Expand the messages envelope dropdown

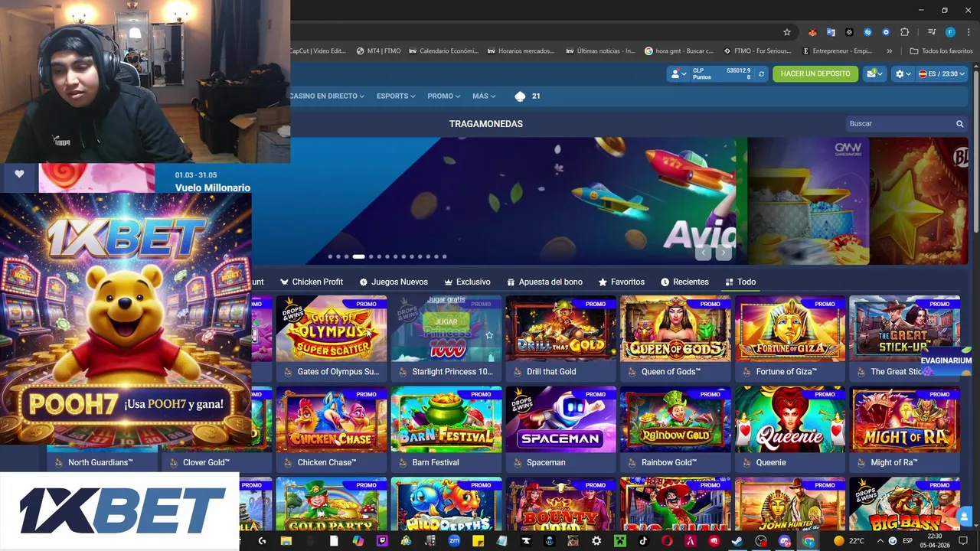tap(874, 73)
